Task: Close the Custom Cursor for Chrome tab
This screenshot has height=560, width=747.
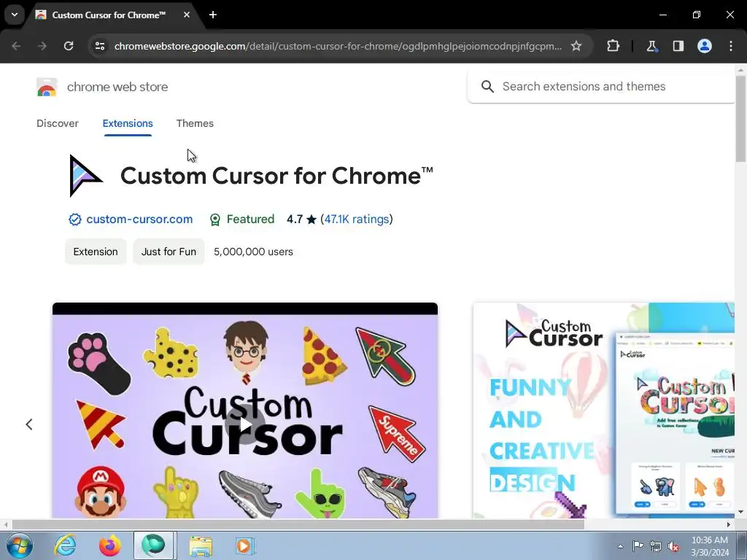Action: click(x=187, y=15)
